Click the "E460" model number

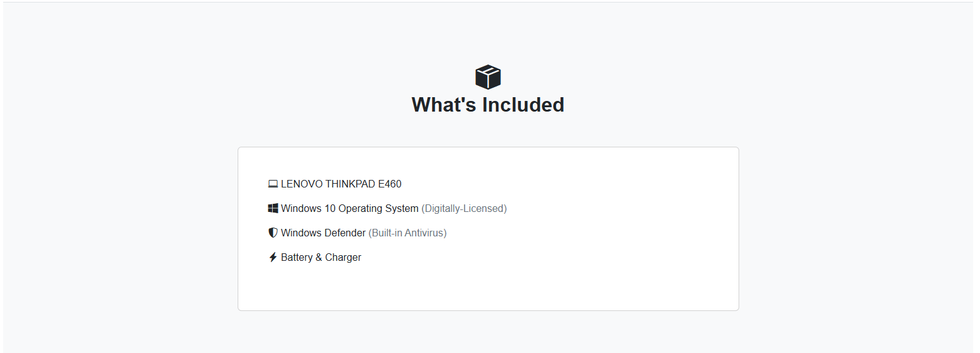[389, 184]
